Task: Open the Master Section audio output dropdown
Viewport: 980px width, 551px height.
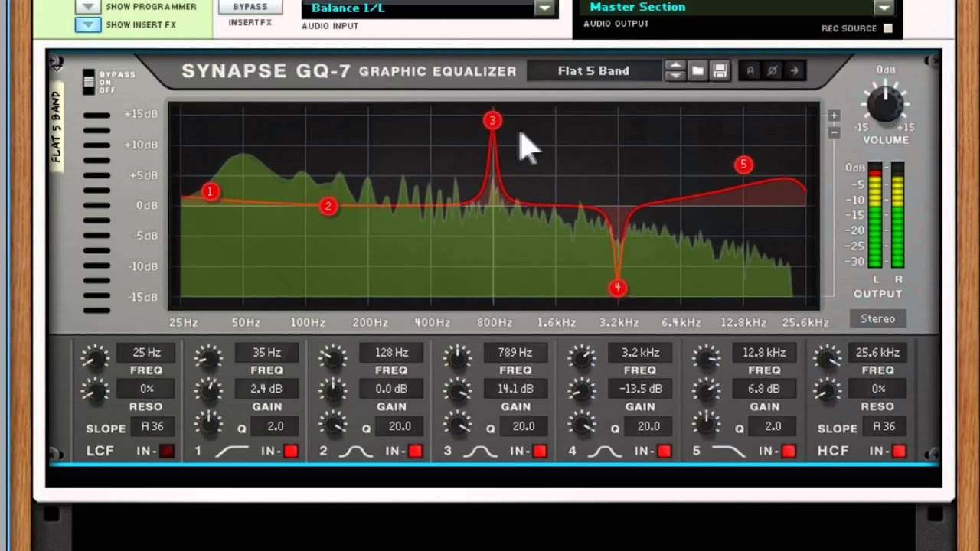Action: point(884,8)
